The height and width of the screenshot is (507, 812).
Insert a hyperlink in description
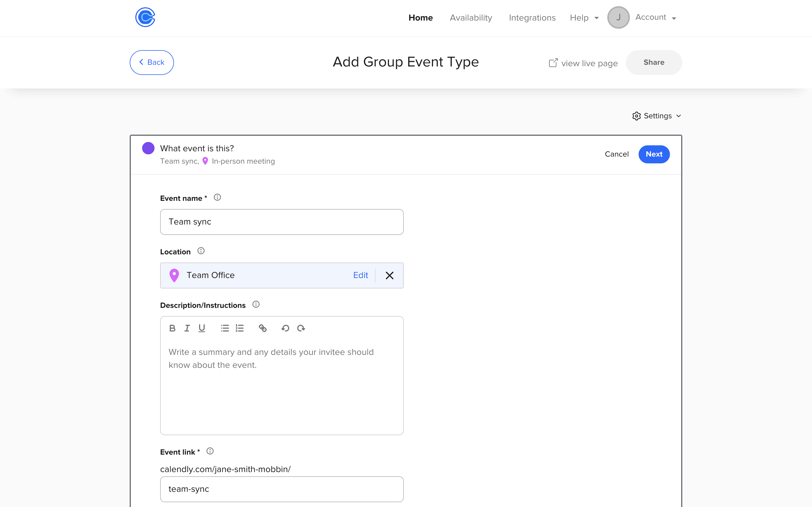point(263,328)
